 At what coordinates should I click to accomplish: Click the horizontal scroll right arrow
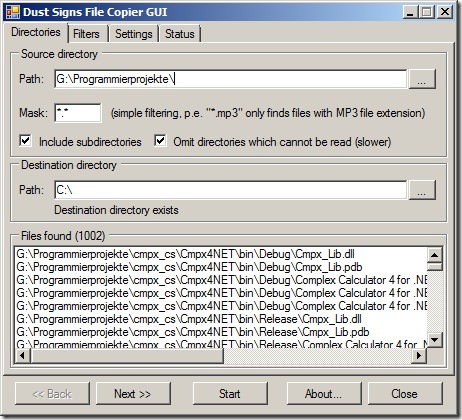click(x=419, y=356)
